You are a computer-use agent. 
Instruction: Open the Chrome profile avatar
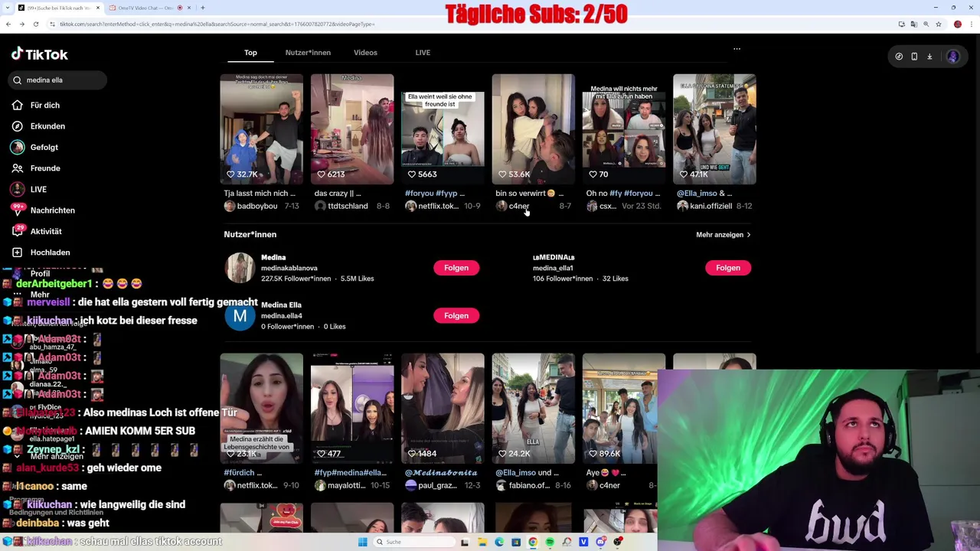coord(958,24)
